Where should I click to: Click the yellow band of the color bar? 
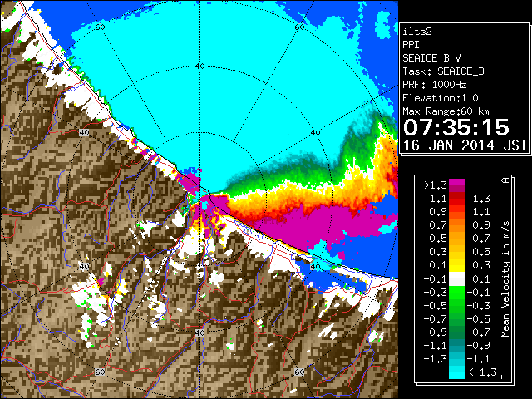(x=457, y=264)
